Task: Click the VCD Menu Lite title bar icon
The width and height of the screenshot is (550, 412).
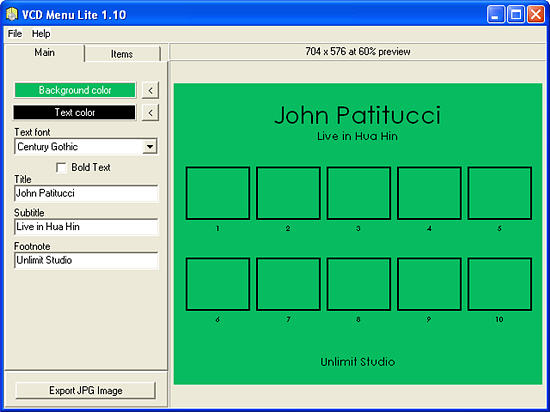Action: point(12,14)
